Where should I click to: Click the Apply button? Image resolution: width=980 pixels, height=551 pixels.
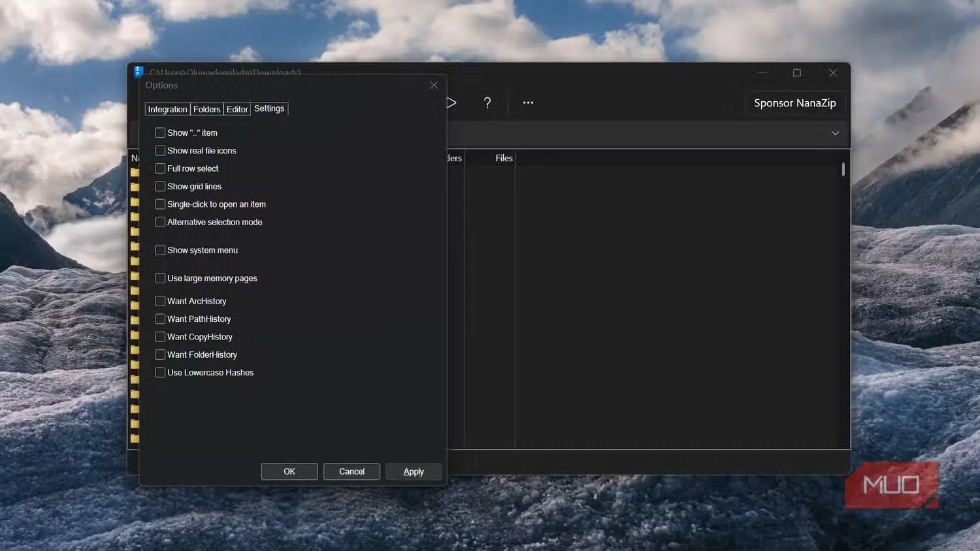click(414, 471)
